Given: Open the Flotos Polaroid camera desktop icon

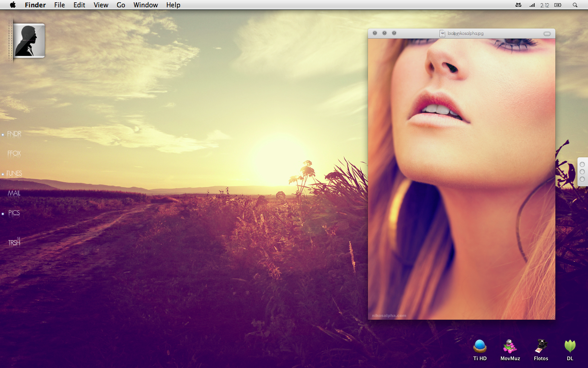Looking at the screenshot, I should point(541,346).
